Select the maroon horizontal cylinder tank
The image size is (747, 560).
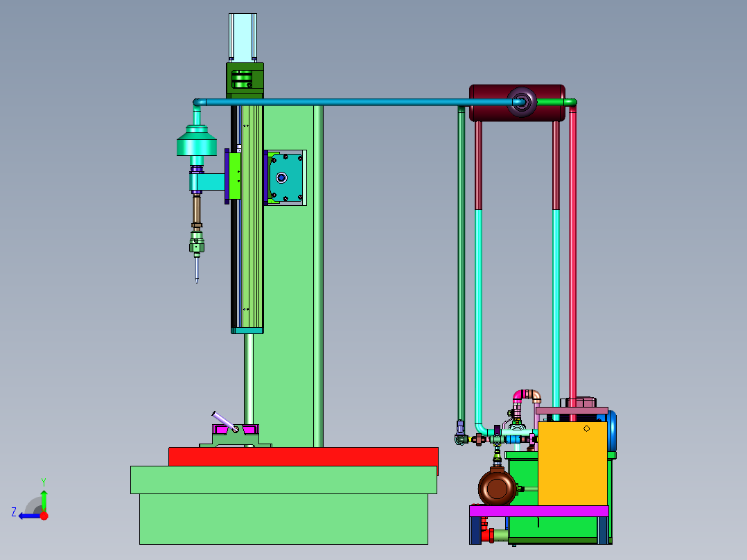click(517, 103)
